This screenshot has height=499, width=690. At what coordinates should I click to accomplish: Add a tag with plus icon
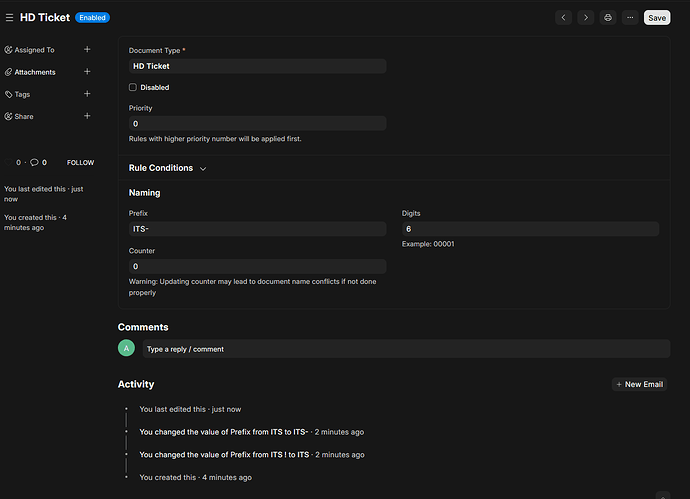tap(87, 94)
